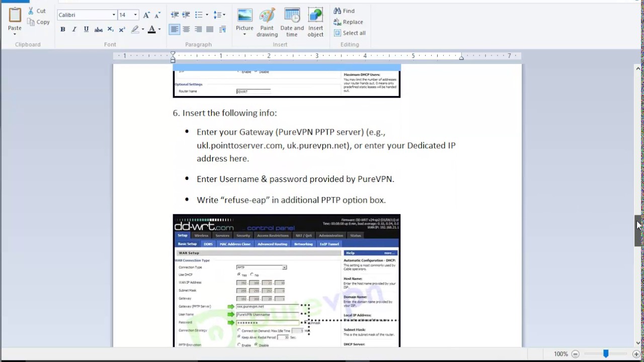Copy the selection to clipboard
Screen dimensions: 644x362
(x=38, y=22)
